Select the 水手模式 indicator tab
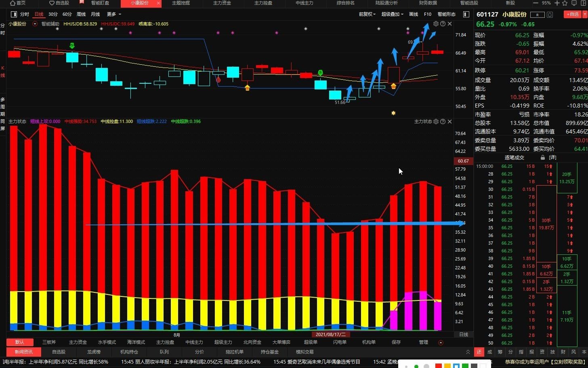 (107, 342)
